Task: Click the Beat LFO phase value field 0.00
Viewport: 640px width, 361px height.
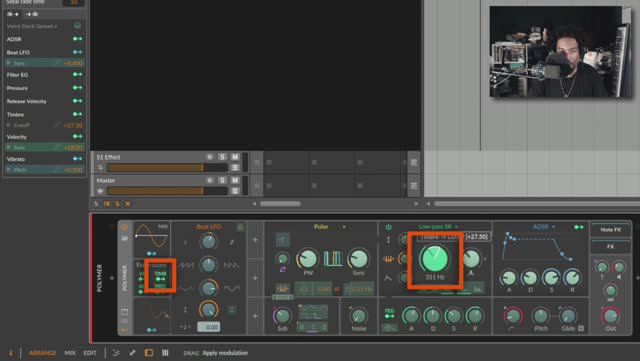Action: [209, 327]
